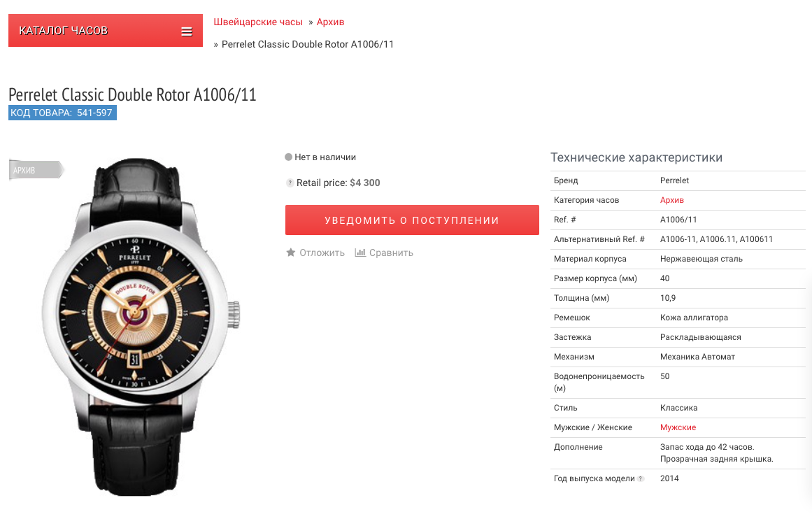The width and height of the screenshot is (812, 519).
Task: Click the help icon next to Год выпуска модели
Action: point(641,478)
